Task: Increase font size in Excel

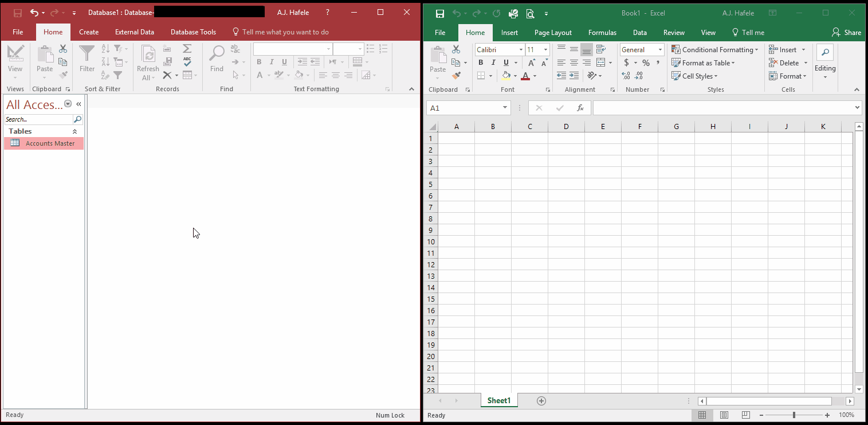Action: tap(531, 63)
